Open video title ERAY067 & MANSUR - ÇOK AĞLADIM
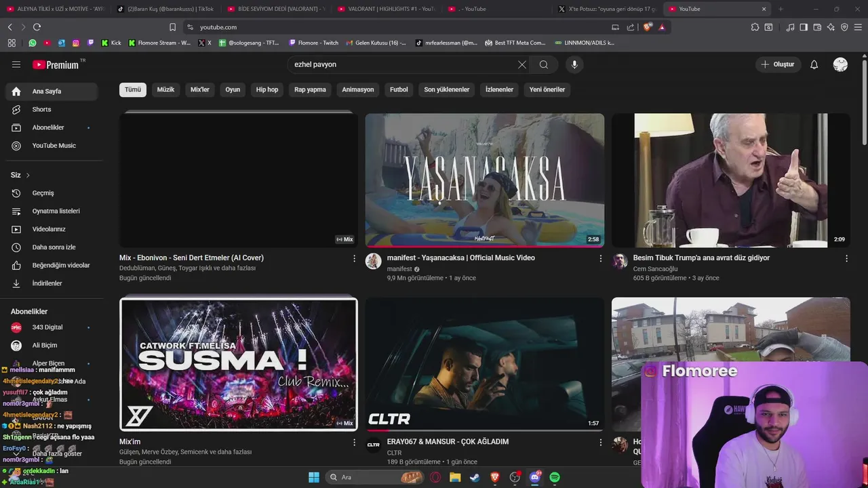This screenshot has height=488, width=868. [x=448, y=442]
